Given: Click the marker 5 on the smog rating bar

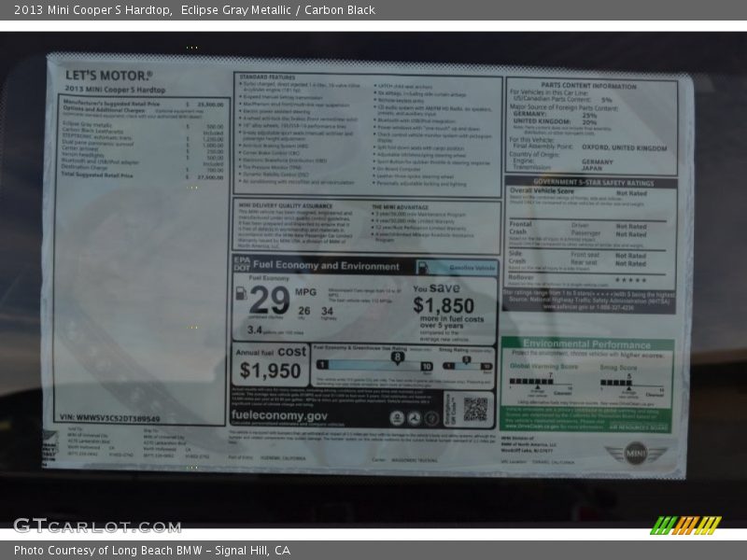Looking at the screenshot, I should [x=466, y=360].
